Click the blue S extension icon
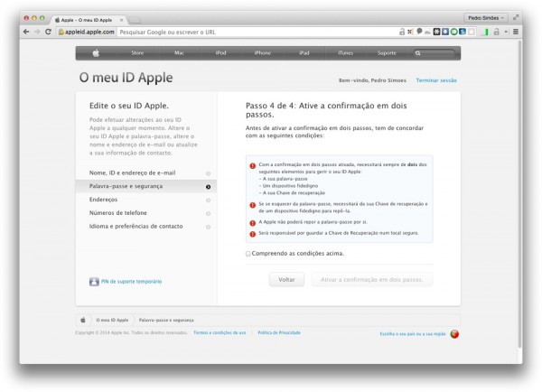The image size is (542, 392). pyautogui.click(x=463, y=32)
